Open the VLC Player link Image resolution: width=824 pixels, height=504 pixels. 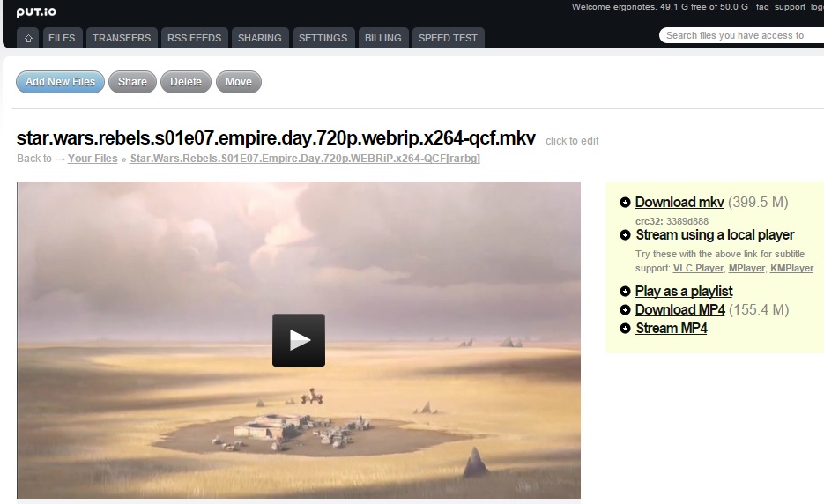click(x=698, y=268)
